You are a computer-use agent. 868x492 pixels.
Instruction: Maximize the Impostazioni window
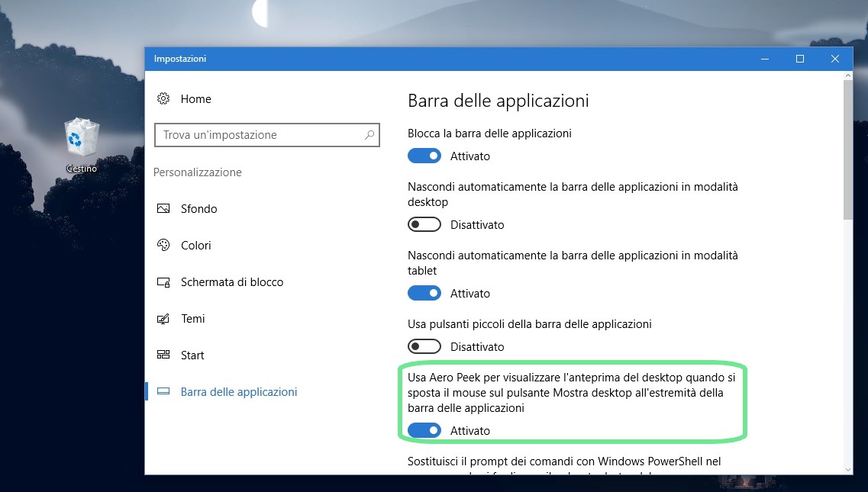click(x=800, y=59)
